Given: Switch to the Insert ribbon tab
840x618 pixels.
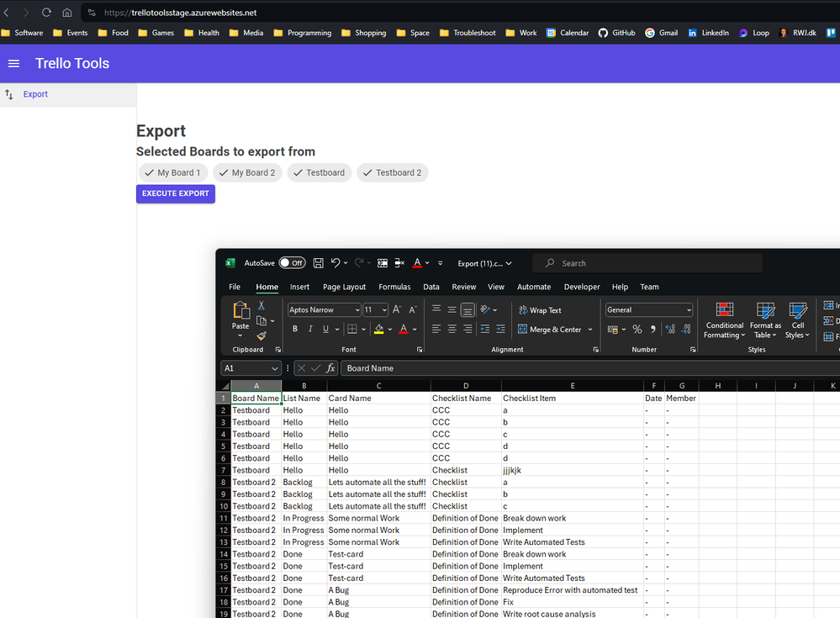Looking at the screenshot, I should pyautogui.click(x=299, y=287).
